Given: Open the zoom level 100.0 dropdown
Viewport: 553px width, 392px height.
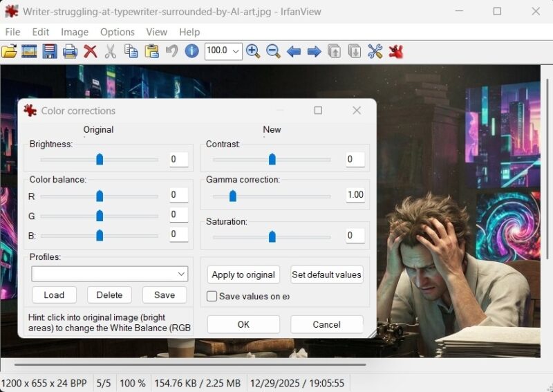Looking at the screenshot, I should tap(236, 52).
